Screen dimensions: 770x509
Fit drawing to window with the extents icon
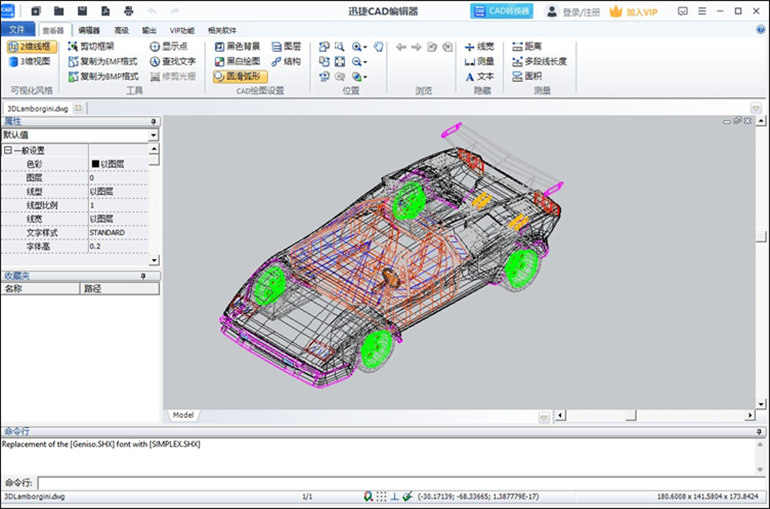coord(340,61)
